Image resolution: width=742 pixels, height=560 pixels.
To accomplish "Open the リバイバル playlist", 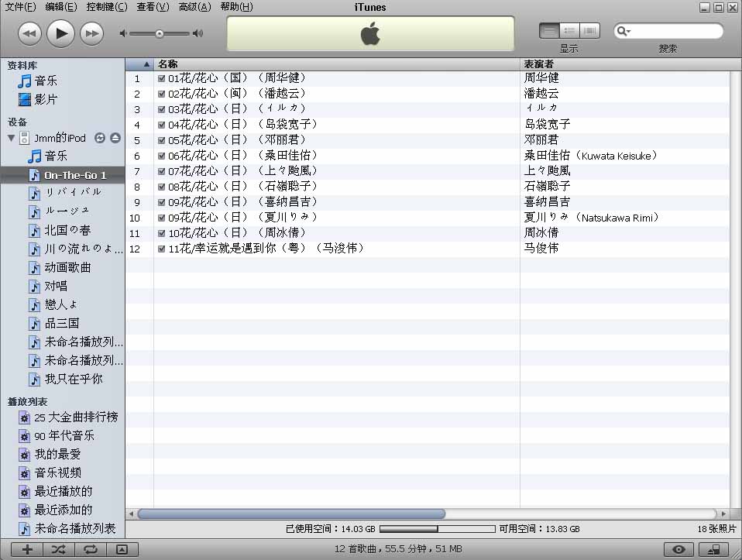I will (73, 193).
